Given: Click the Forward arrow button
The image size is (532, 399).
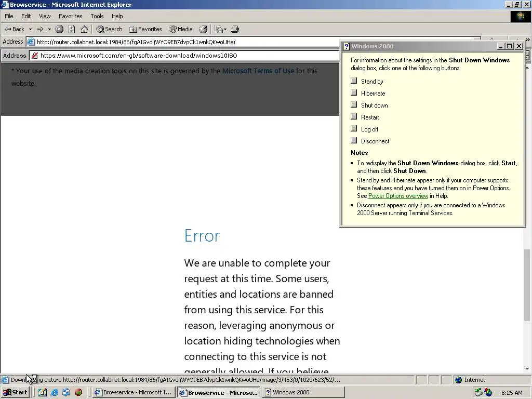Looking at the screenshot, I should point(40,29).
